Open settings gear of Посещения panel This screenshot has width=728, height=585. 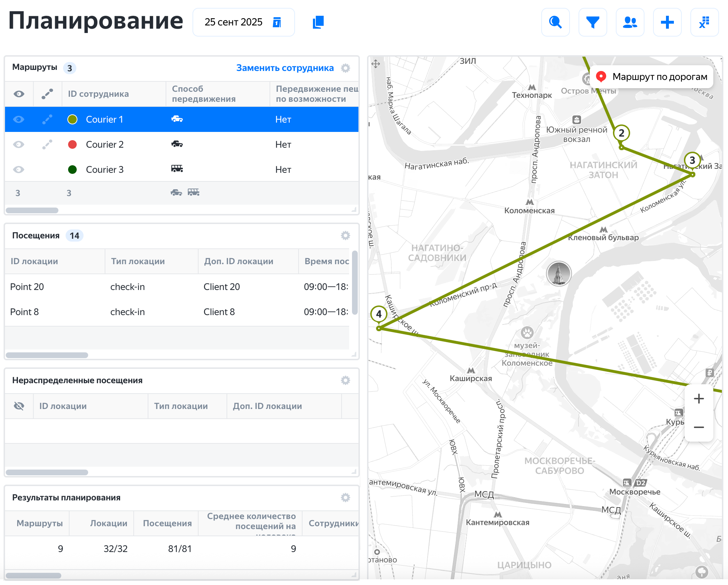[x=345, y=236]
